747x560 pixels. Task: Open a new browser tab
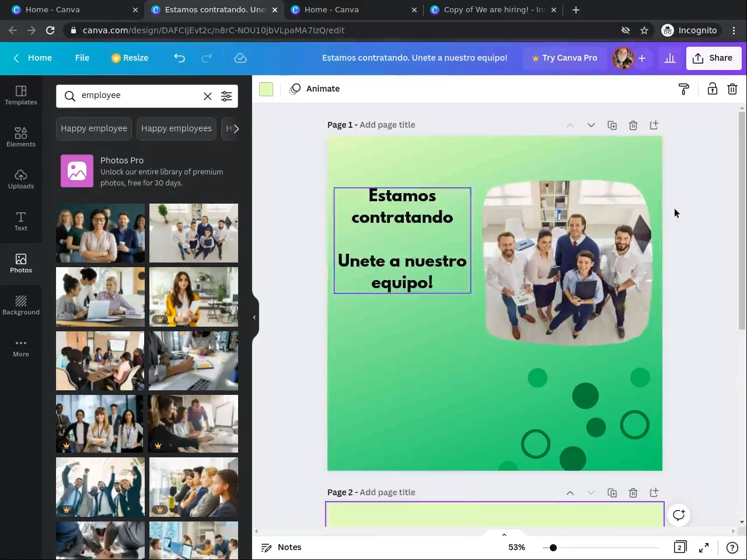click(576, 10)
